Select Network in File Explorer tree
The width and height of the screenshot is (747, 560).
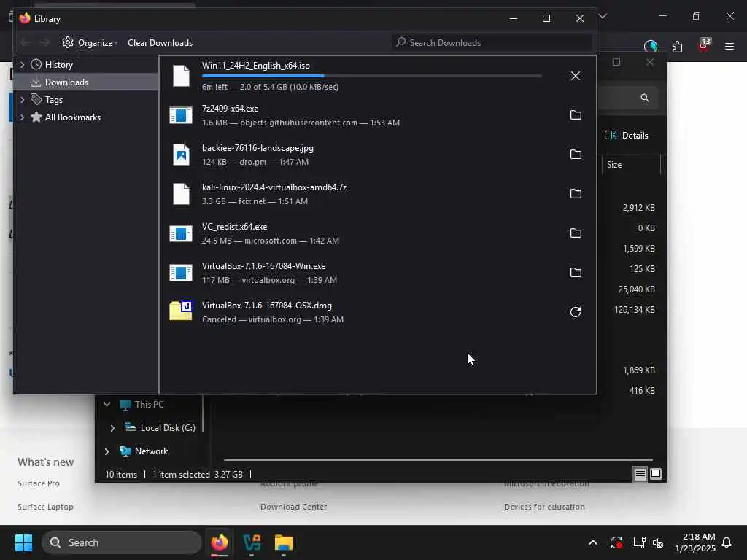[151, 451]
